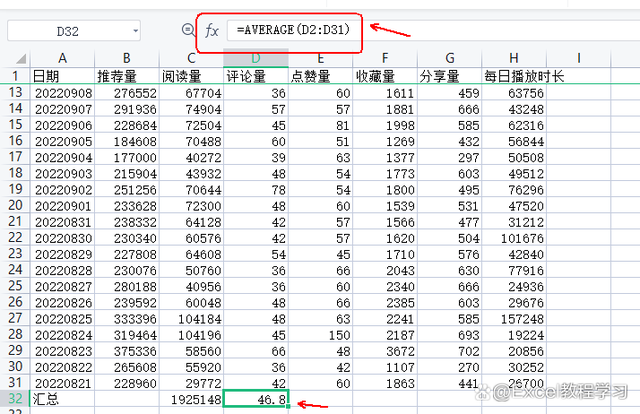This screenshot has height=414, width=640.
Task: Click likes cell with value 150
Action: [320, 335]
